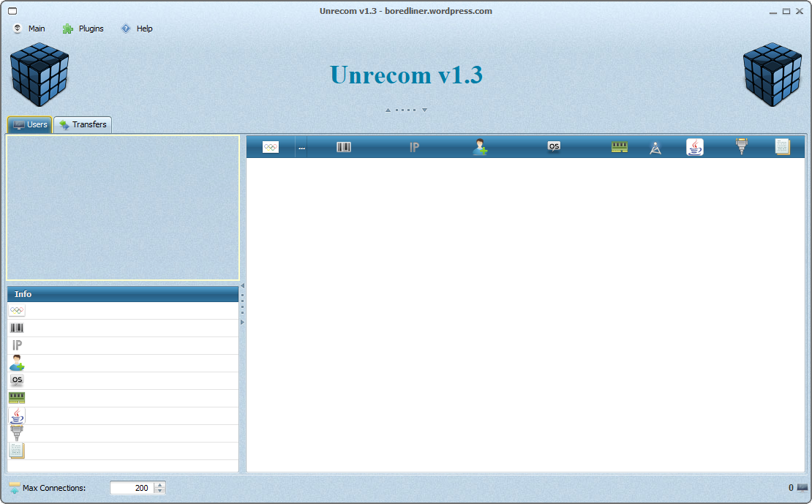
Task: Click the RAM memory column header icon
Action: point(620,147)
